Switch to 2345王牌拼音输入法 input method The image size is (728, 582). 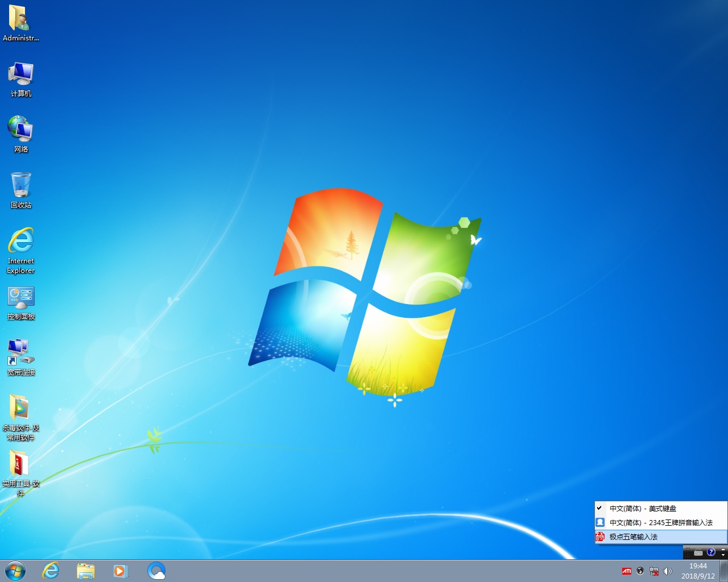(x=660, y=523)
